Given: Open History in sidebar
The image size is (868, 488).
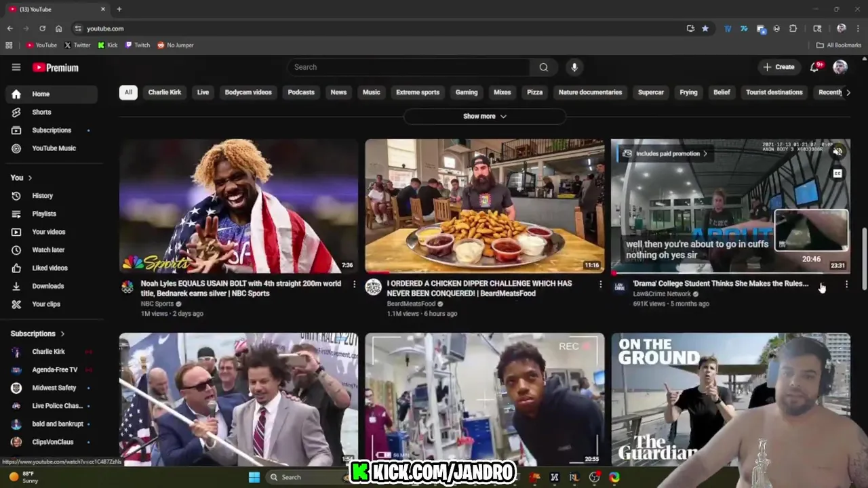Looking at the screenshot, I should coord(52,196).
